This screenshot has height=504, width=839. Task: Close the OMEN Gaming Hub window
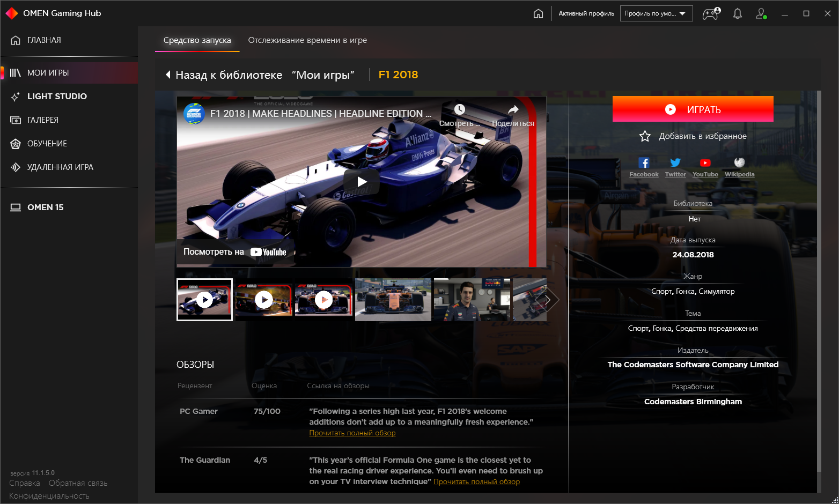coord(828,13)
